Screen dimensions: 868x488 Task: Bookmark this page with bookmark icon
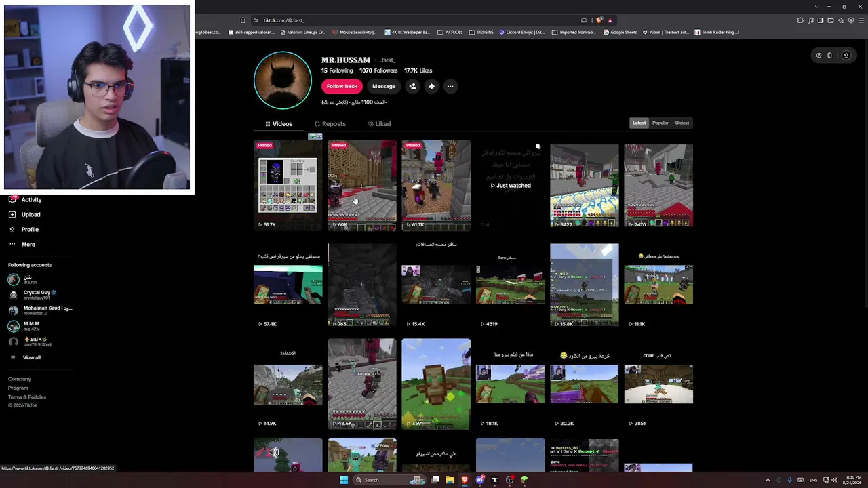click(x=243, y=20)
